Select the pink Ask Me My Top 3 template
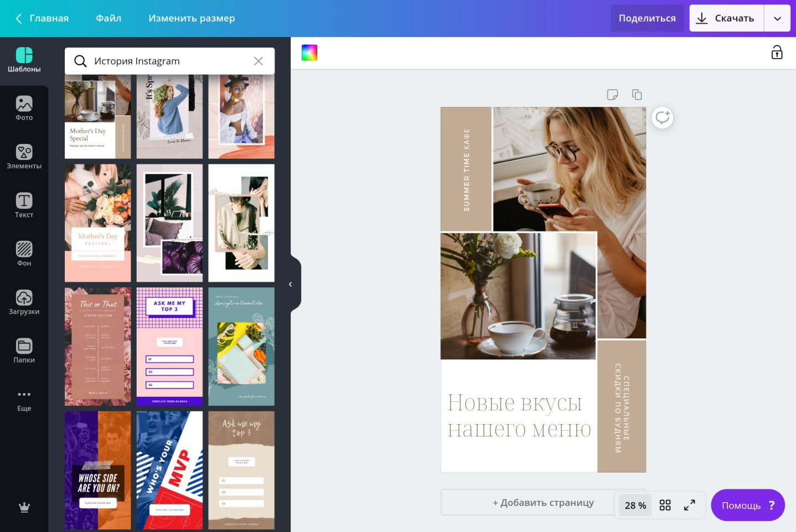The image size is (796, 532). click(x=169, y=347)
